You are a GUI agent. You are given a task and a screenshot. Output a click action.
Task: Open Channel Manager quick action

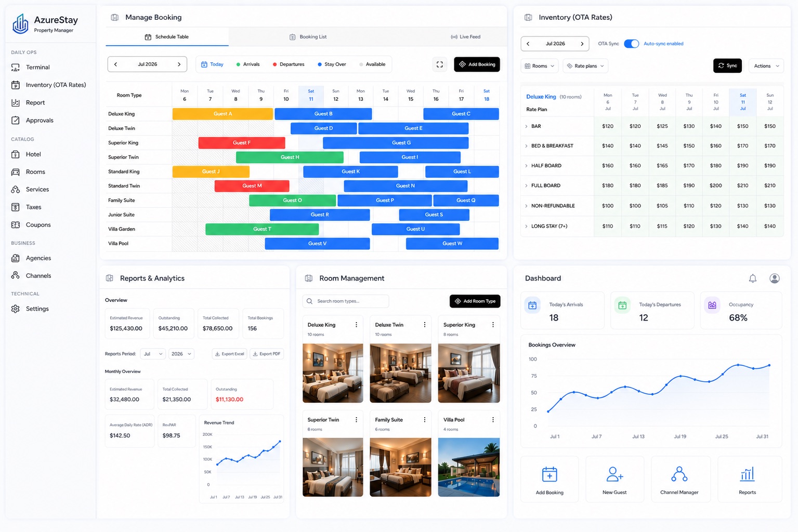point(679,479)
